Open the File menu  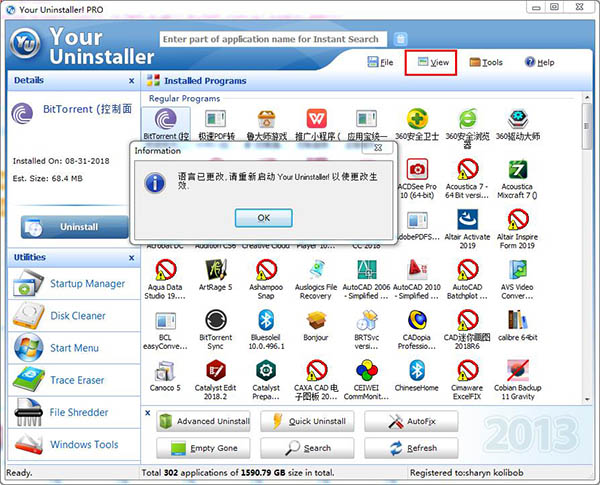point(380,62)
